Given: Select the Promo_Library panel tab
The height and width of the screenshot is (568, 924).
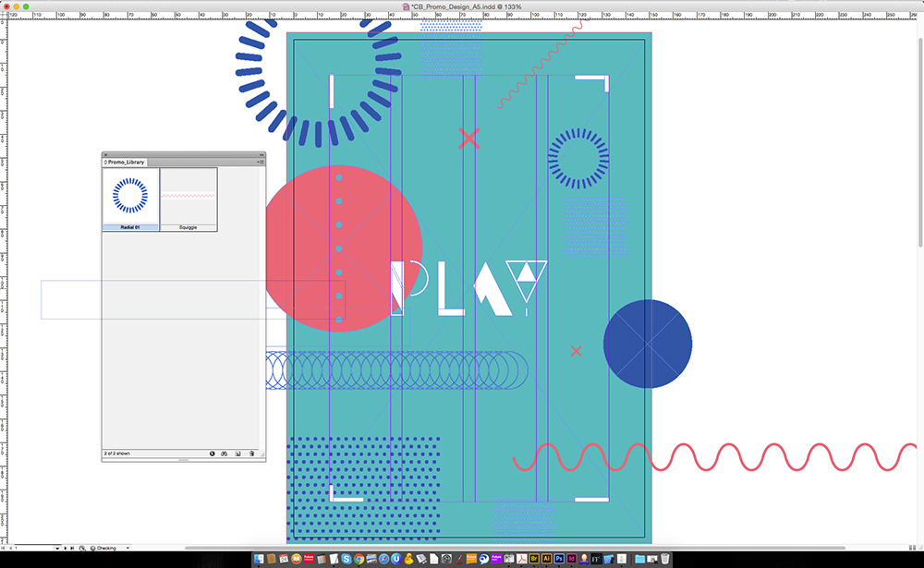Looking at the screenshot, I should (x=125, y=162).
